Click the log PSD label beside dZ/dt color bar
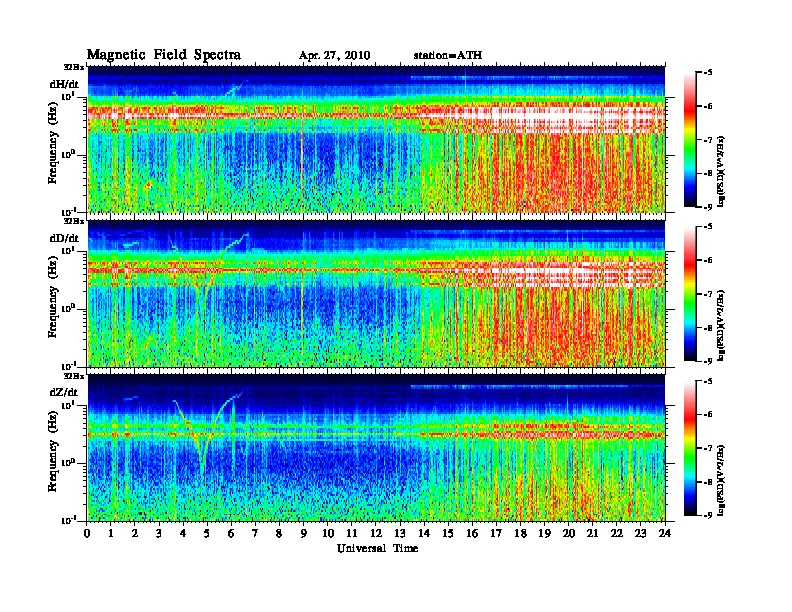This screenshot has width=792, height=612. [x=721, y=480]
